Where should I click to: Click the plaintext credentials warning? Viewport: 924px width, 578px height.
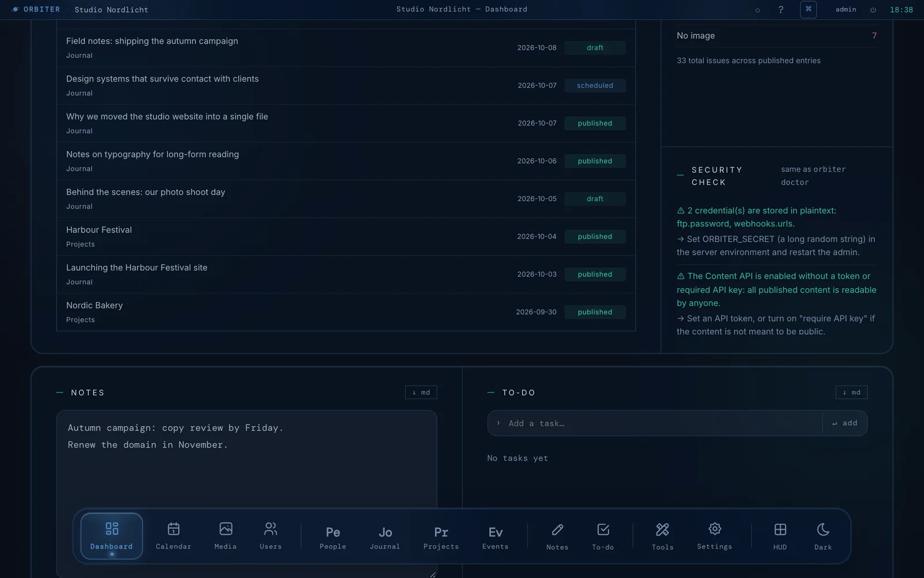click(x=757, y=217)
